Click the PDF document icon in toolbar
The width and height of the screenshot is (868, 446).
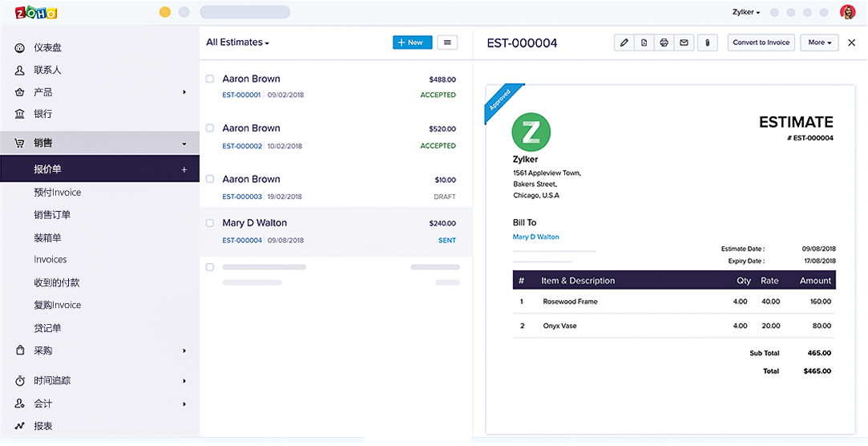644,43
